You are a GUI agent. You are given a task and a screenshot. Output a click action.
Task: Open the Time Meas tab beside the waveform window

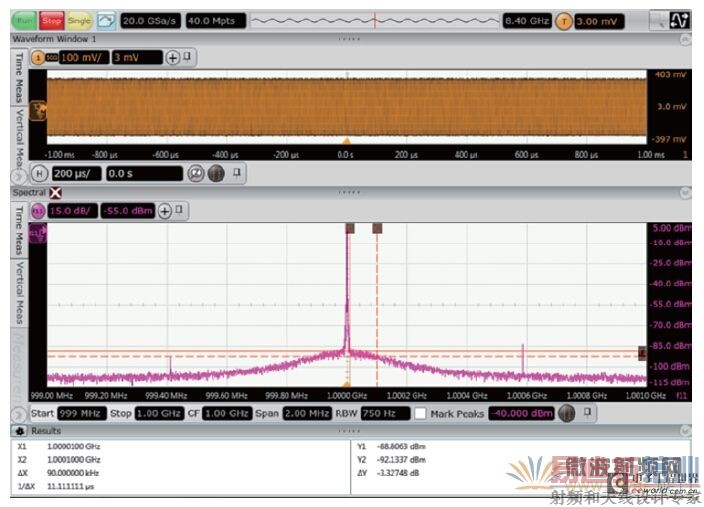point(19,77)
